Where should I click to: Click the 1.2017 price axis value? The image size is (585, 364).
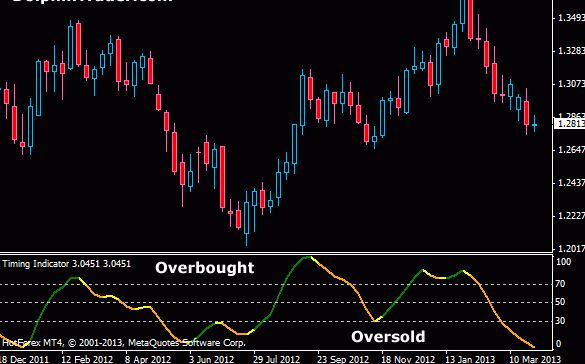[571, 248]
